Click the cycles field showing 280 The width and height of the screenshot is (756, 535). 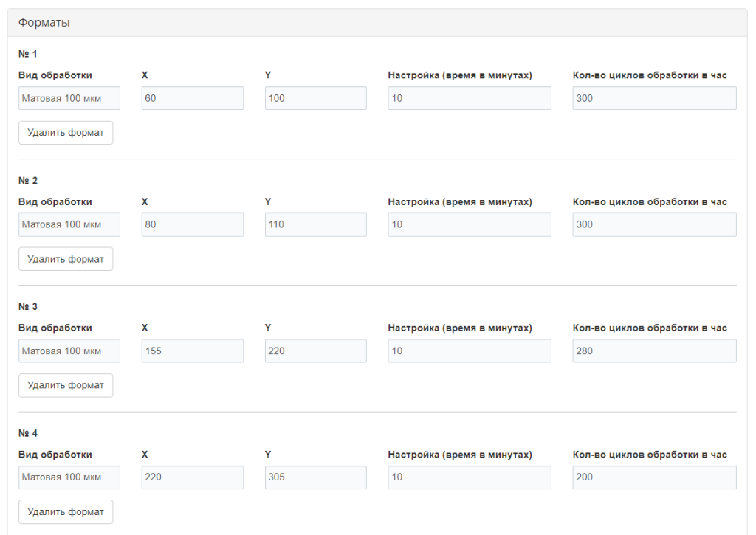(x=654, y=351)
